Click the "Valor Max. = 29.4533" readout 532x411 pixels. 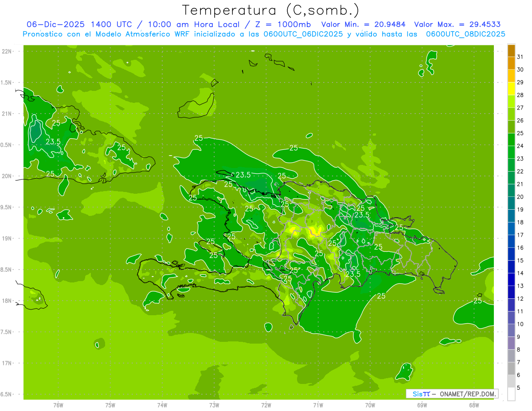458,24
